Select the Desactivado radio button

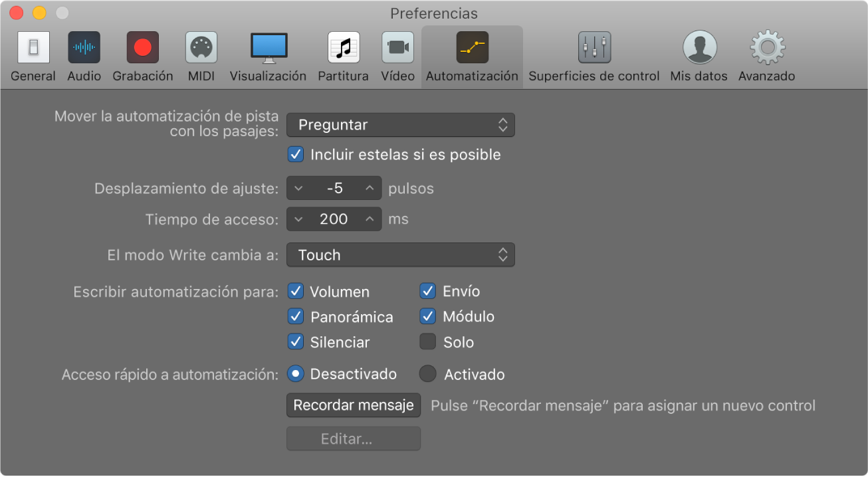point(296,374)
